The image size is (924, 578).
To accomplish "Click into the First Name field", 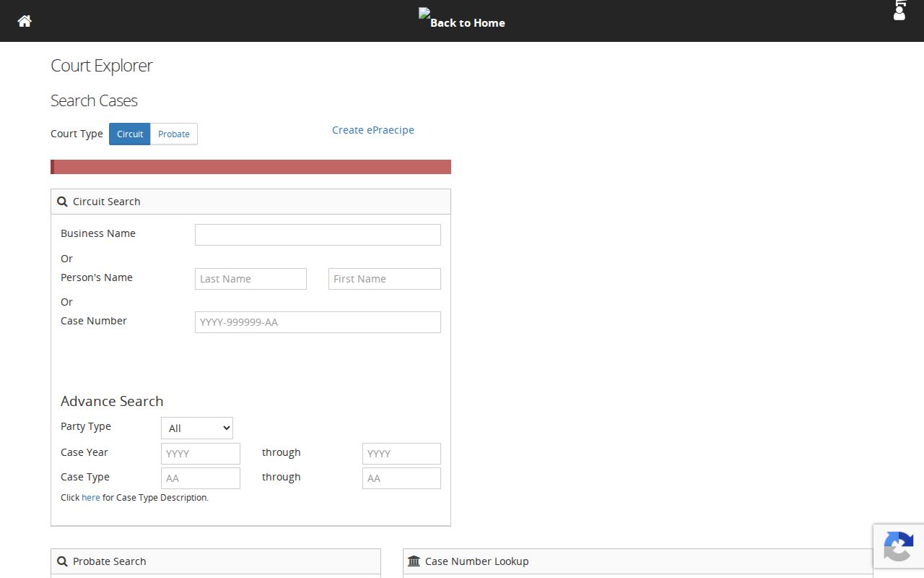I will 385,279.
